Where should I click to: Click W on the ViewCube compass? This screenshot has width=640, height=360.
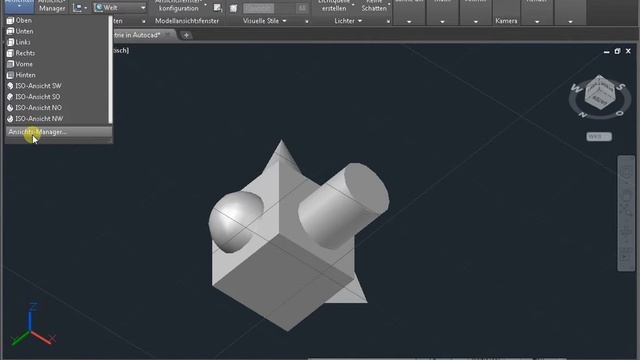tap(576, 87)
